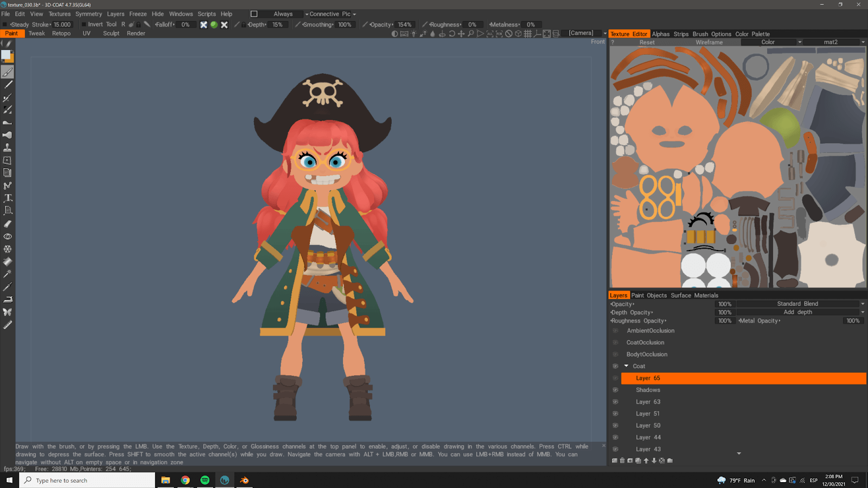Toggle visibility of the Shadows layer
868x488 pixels.
615,390
